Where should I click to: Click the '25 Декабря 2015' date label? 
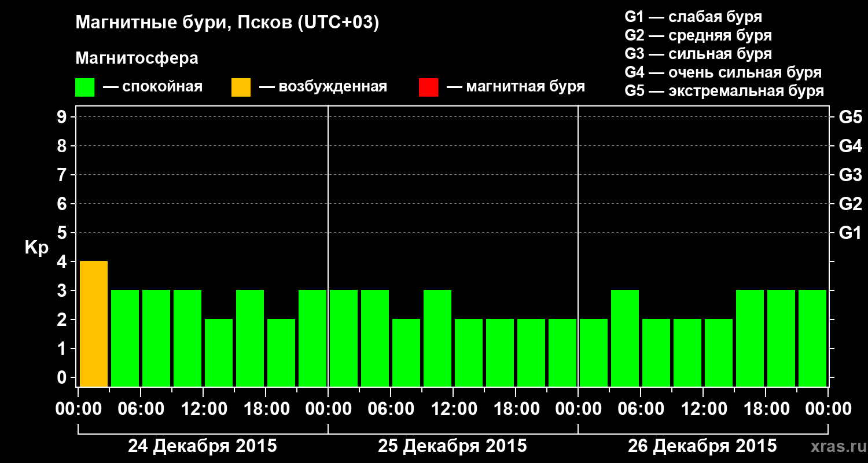tap(453, 446)
